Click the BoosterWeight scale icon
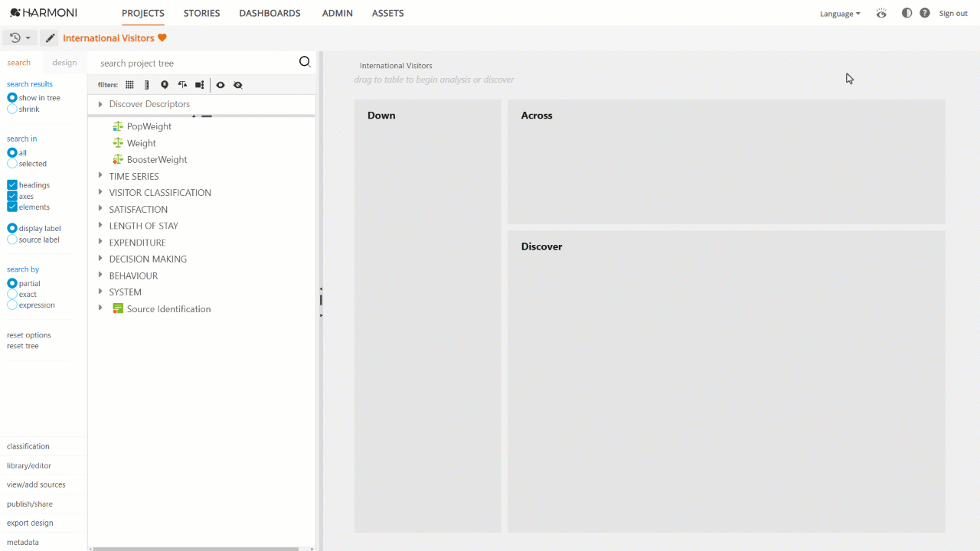 pos(118,159)
